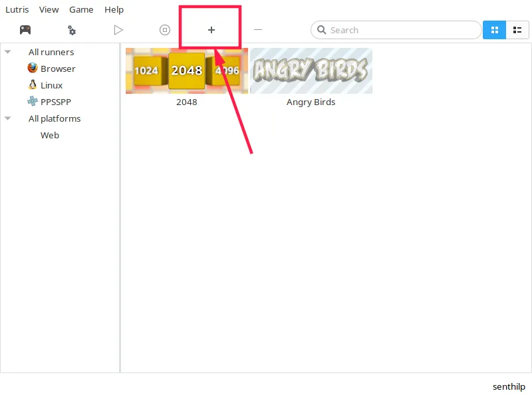
Task: Open the Help menu
Action: pyautogui.click(x=114, y=10)
